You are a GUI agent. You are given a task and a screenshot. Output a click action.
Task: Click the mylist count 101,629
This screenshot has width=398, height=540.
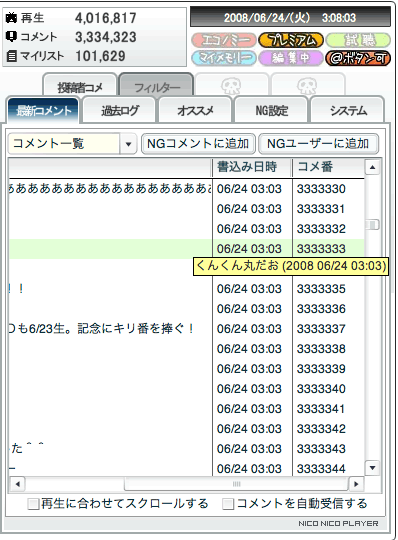point(100,56)
